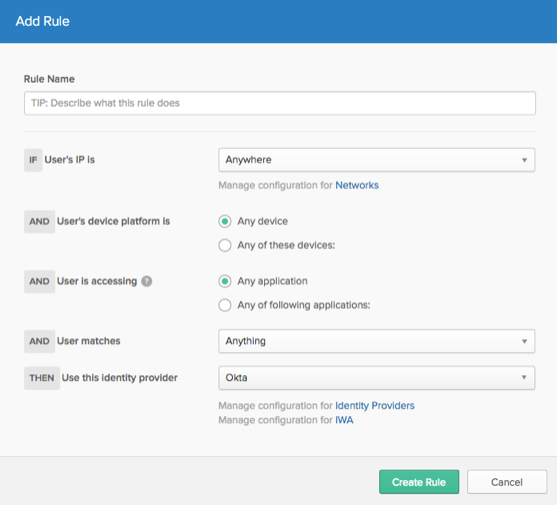557x505 pixels.
Task: Focus the Rule Name text field
Action: (280, 103)
